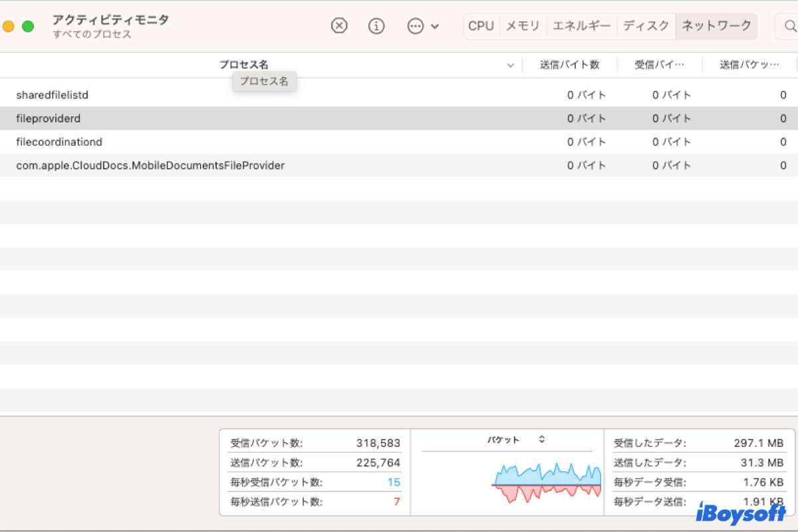This screenshot has height=532, width=798.
Task: Click the packet activity graph
Action: pos(546,482)
